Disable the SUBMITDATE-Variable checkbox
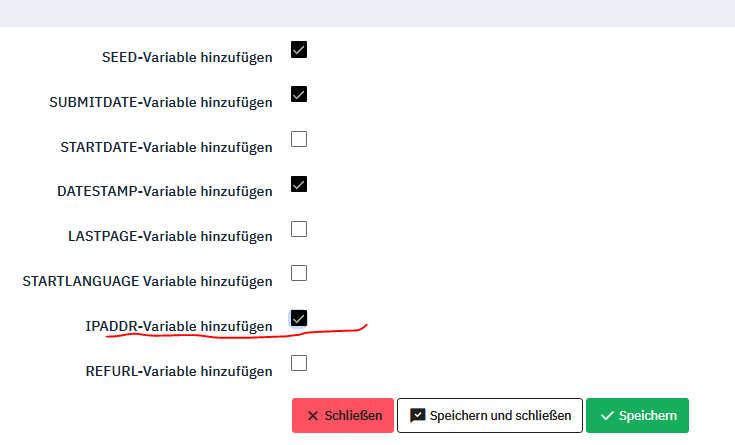 pyautogui.click(x=299, y=95)
